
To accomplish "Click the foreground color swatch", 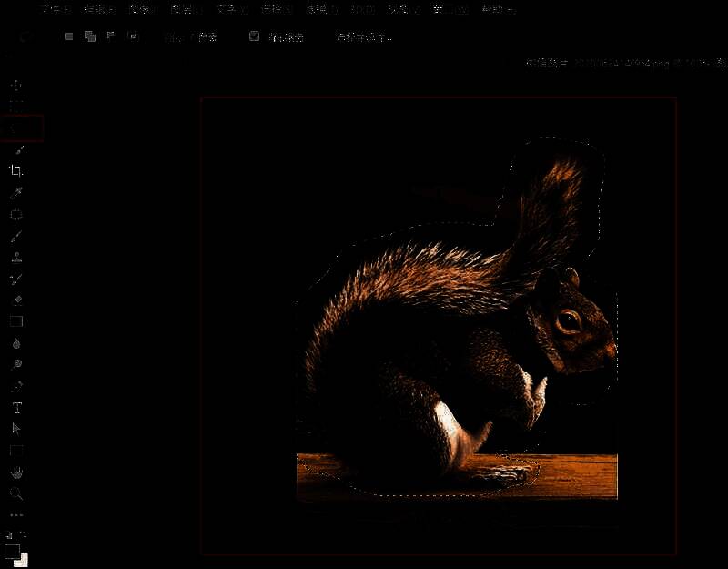I will pyautogui.click(x=12, y=551).
